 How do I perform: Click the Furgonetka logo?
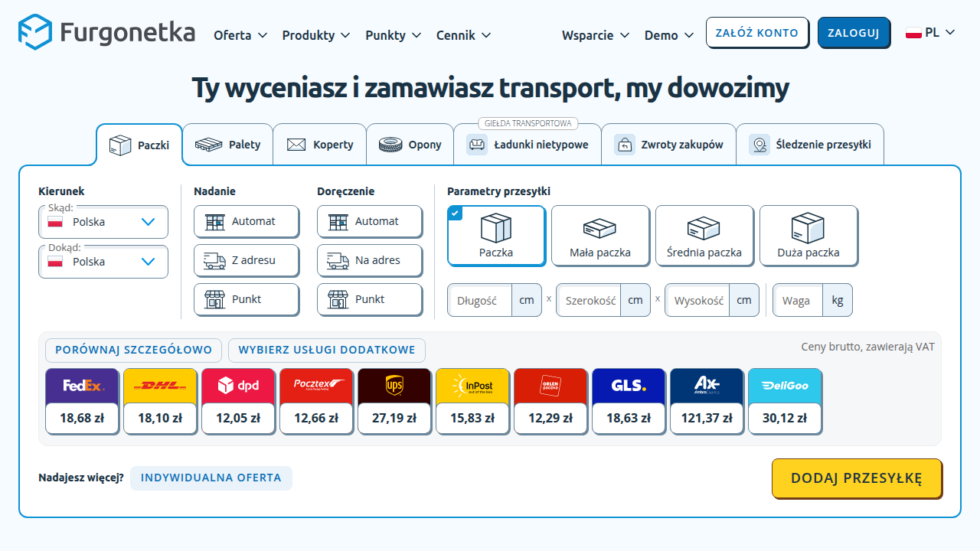[x=107, y=32]
